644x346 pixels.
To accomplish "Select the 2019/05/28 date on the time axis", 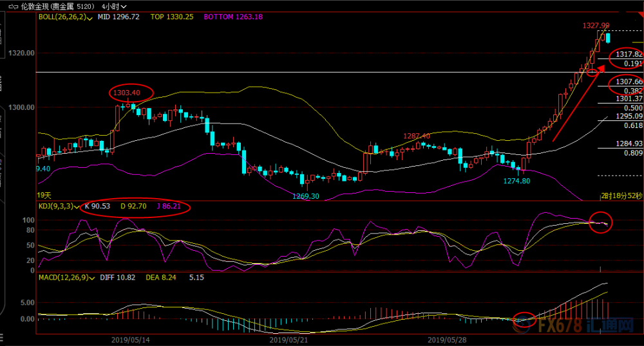I will click(x=447, y=340).
